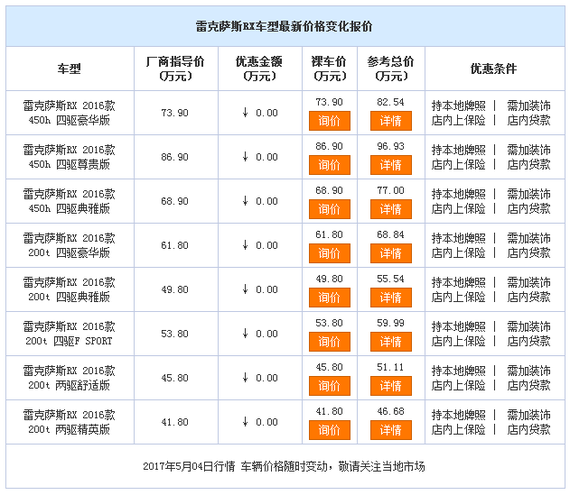Select model name 200t 四驱F SPORT
Screen dimensions: 570x495
point(69,334)
